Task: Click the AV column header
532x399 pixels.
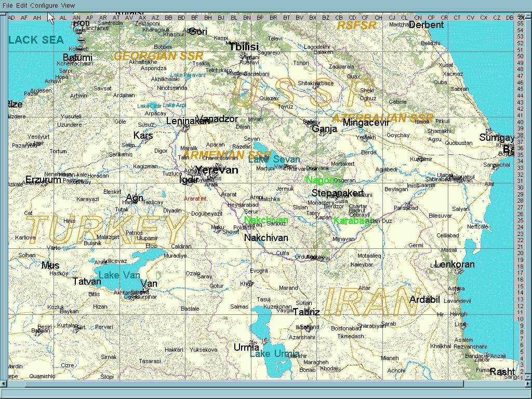Action: click(x=129, y=18)
